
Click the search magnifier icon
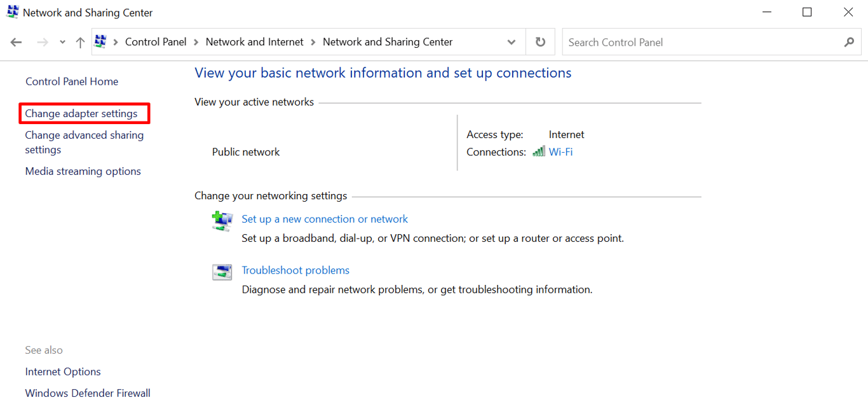(x=850, y=42)
